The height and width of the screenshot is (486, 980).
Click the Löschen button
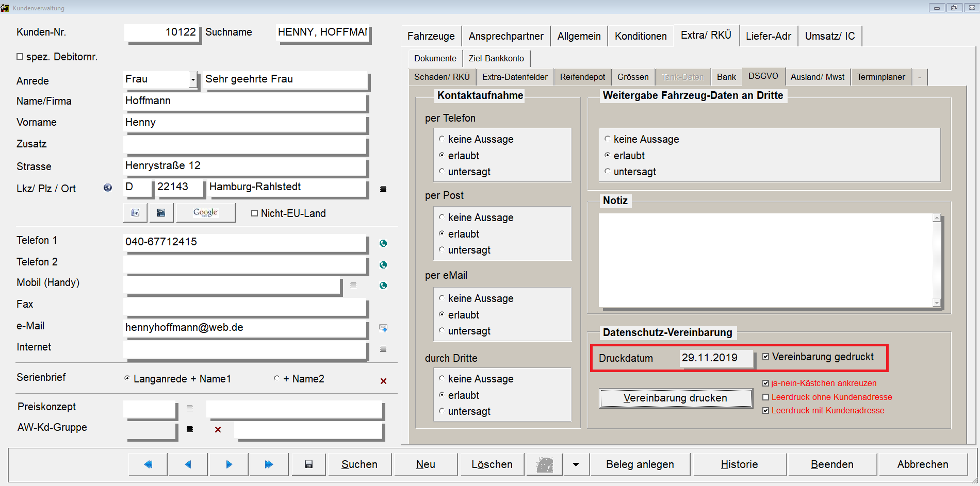[492, 464]
